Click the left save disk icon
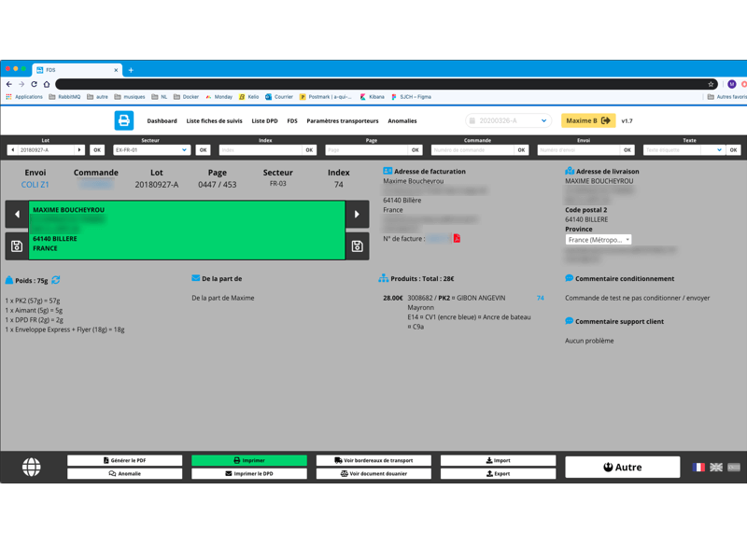The image size is (747, 560). pos(17,246)
